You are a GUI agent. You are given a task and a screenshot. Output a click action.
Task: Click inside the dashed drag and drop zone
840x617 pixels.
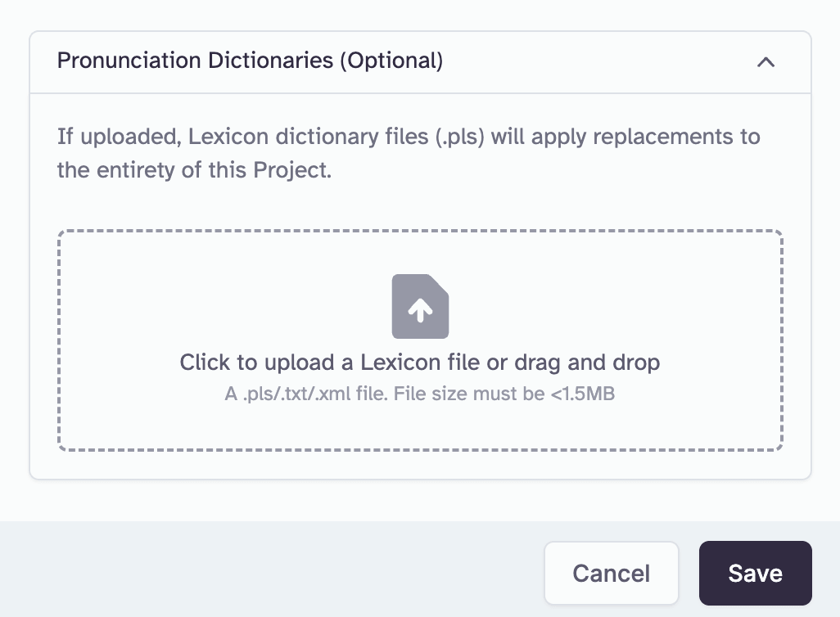point(420,340)
